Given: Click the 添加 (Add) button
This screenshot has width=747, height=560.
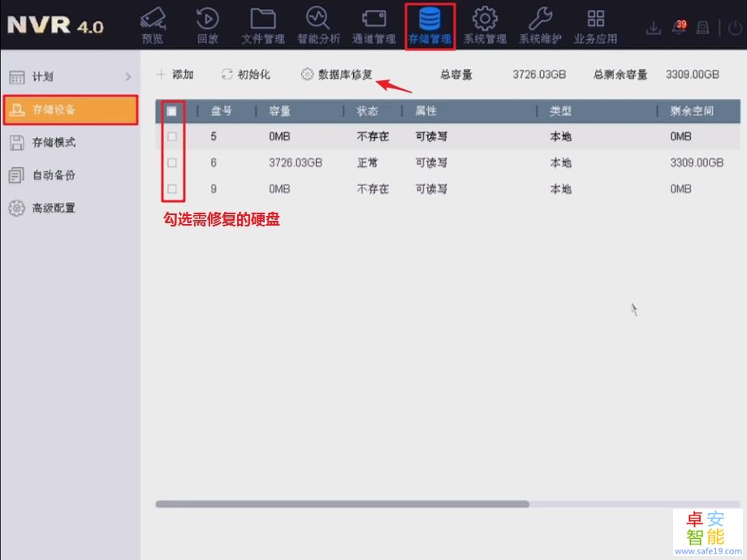Looking at the screenshot, I should (x=174, y=74).
